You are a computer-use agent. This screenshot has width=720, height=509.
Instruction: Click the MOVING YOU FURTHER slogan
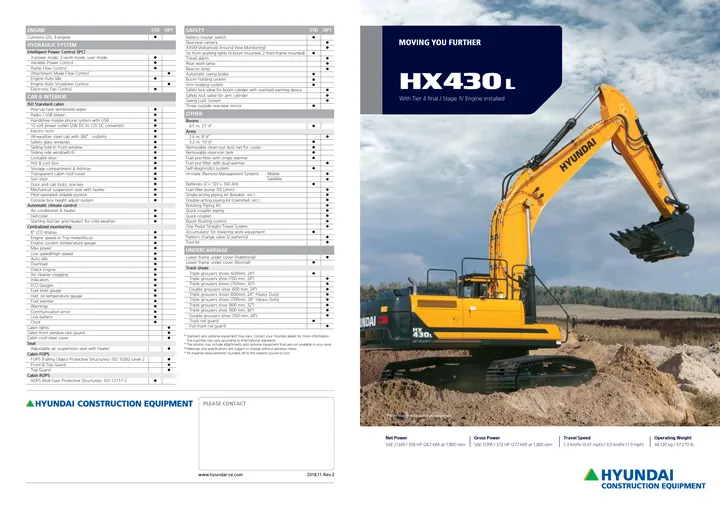(x=440, y=42)
